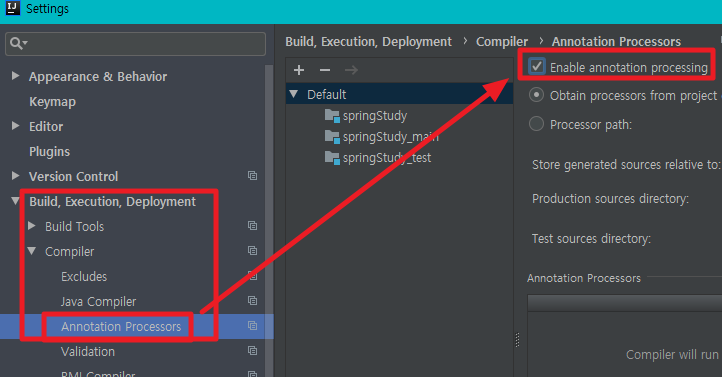Image resolution: width=722 pixels, height=377 pixels.
Task: Click Appearance & Behavior label
Action: (98, 76)
